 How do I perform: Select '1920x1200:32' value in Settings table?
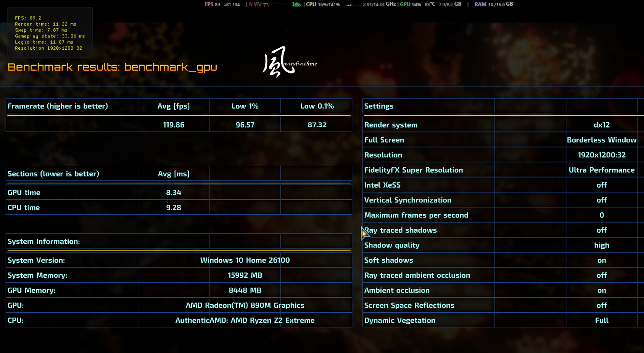tap(602, 155)
